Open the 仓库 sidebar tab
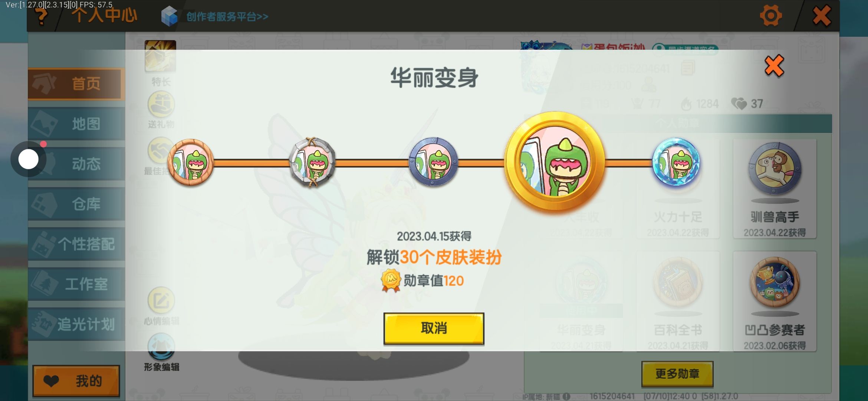 click(x=76, y=204)
